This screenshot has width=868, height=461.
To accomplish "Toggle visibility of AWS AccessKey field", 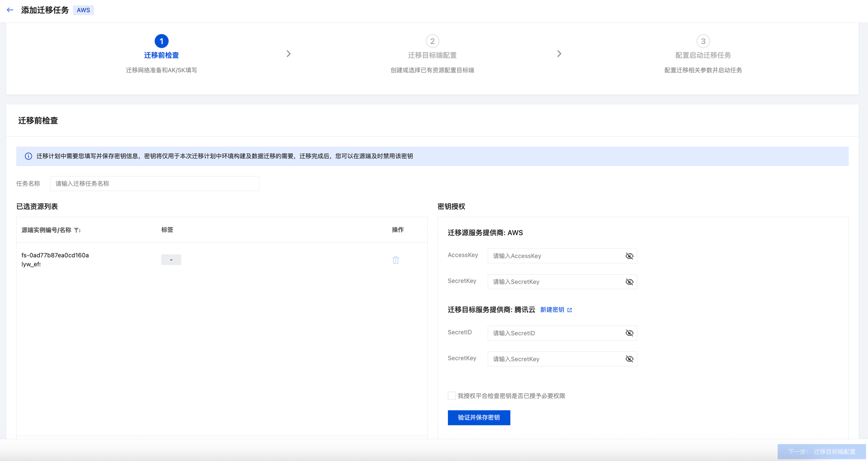I will (629, 256).
